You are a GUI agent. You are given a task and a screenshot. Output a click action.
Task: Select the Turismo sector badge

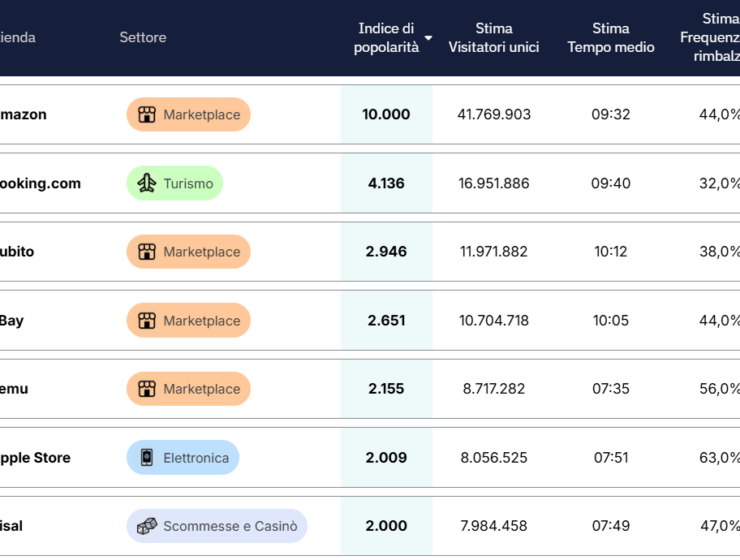coord(175,183)
